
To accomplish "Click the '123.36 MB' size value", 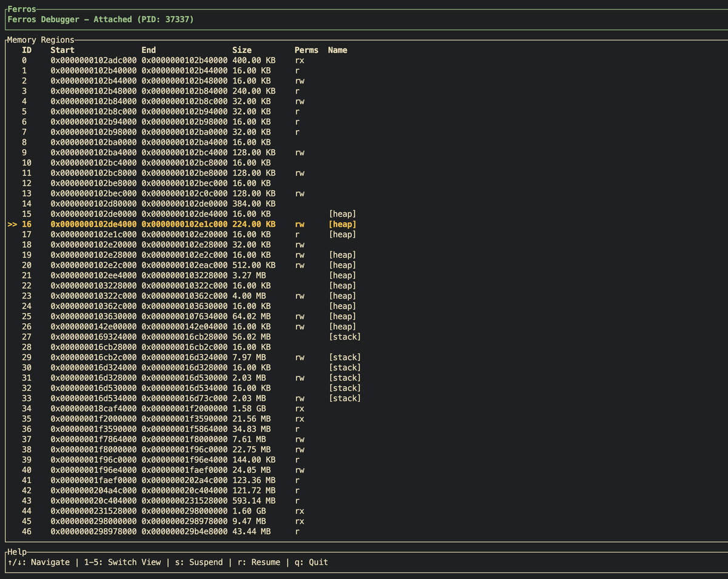I will click(x=254, y=480).
